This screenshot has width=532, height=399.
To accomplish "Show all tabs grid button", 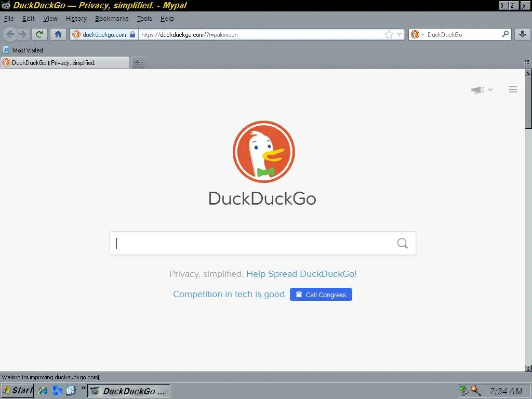I will click(527, 62).
